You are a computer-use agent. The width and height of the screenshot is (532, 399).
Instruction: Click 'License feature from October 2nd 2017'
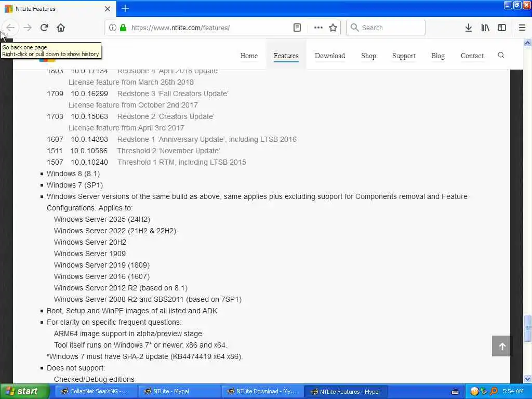(x=133, y=105)
